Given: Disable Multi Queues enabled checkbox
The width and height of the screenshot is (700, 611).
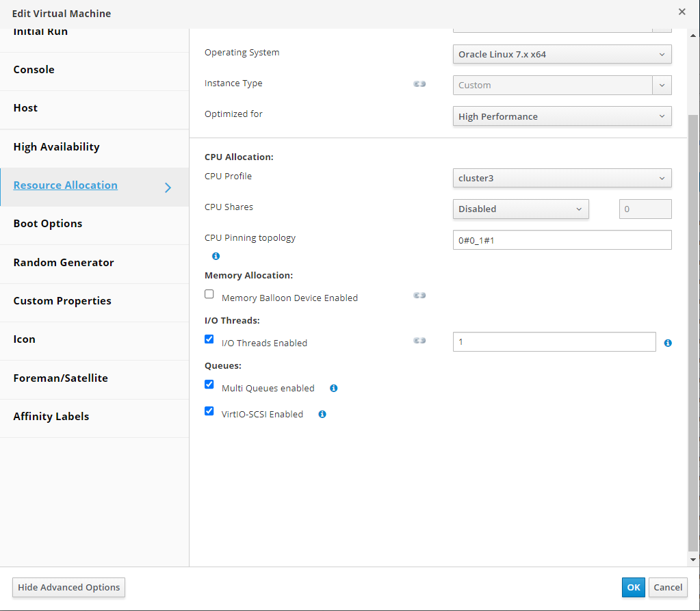Looking at the screenshot, I should point(209,385).
